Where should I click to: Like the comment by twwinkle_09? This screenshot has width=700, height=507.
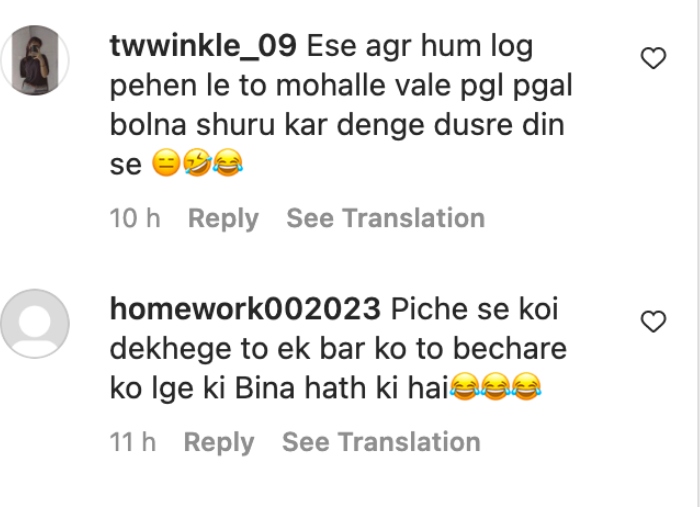pyautogui.click(x=653, y=58)
